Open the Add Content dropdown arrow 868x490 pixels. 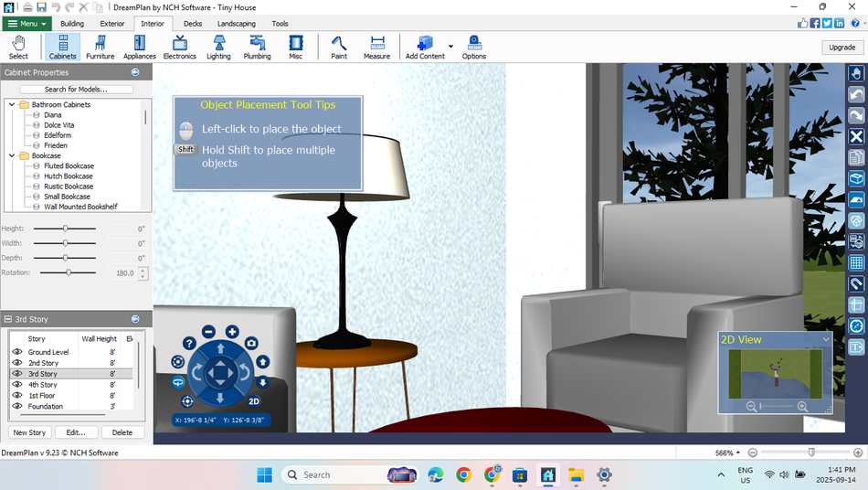[450, 47]
